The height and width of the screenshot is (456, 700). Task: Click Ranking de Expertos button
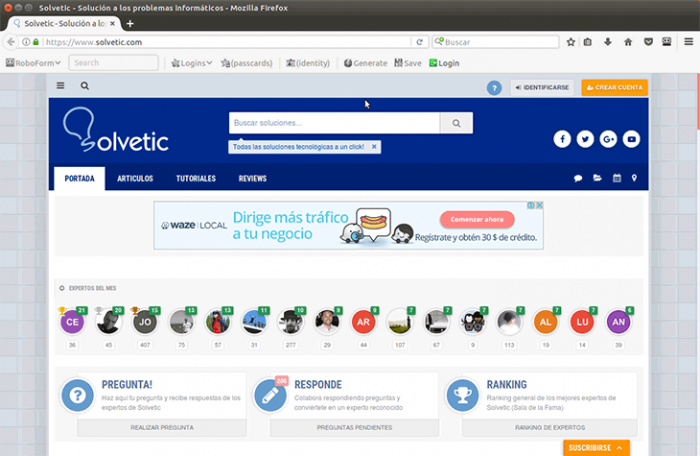pyautogui.click(x=550, y=427)
